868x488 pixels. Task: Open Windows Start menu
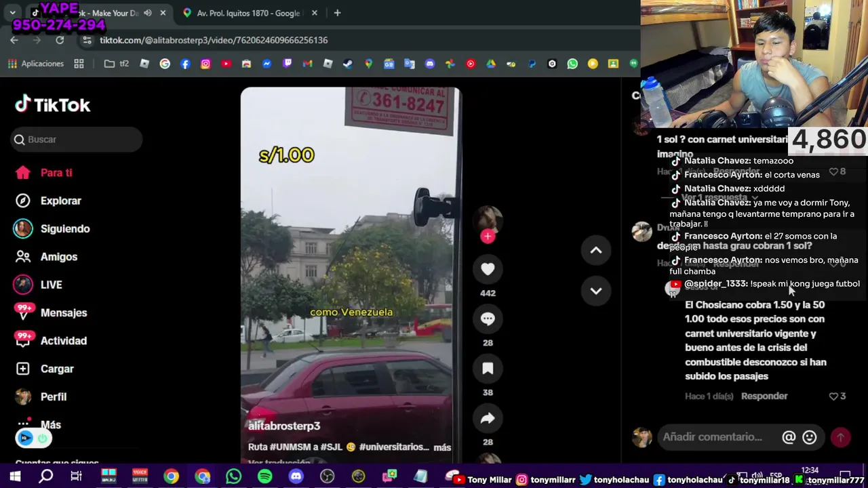click(x=14, y=476)
